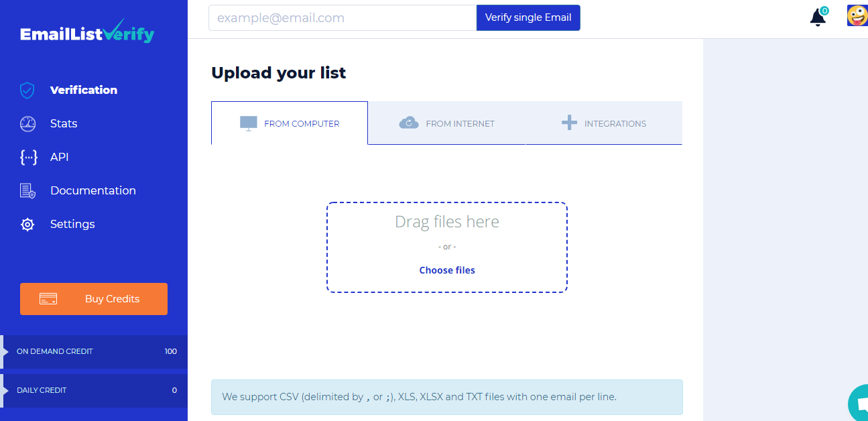Click the API curly braces icon
Screen dimensions: 868x421
pos(28,158)
